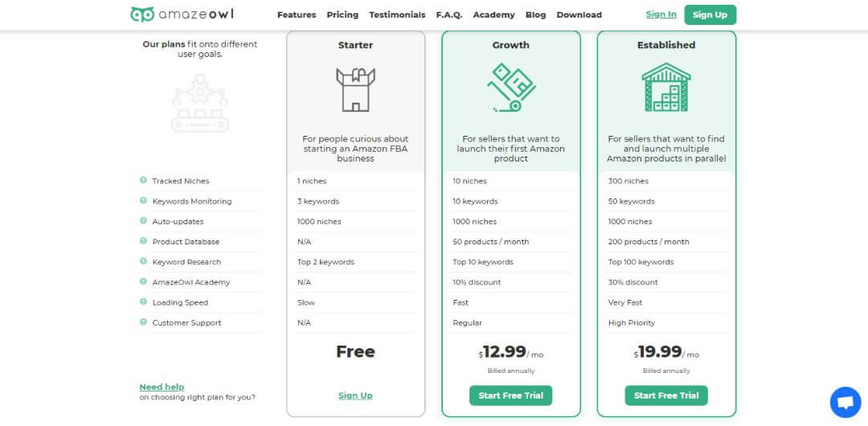The height and width of the screenshot is (426, 868).
Task: Click info icon beside AmazeOwl Academy
Action: (x=143, y=281)
